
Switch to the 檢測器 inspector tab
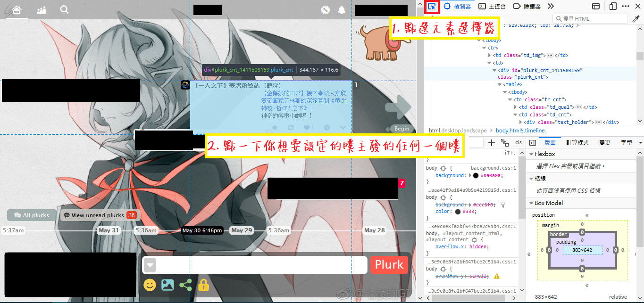point(457,7)
